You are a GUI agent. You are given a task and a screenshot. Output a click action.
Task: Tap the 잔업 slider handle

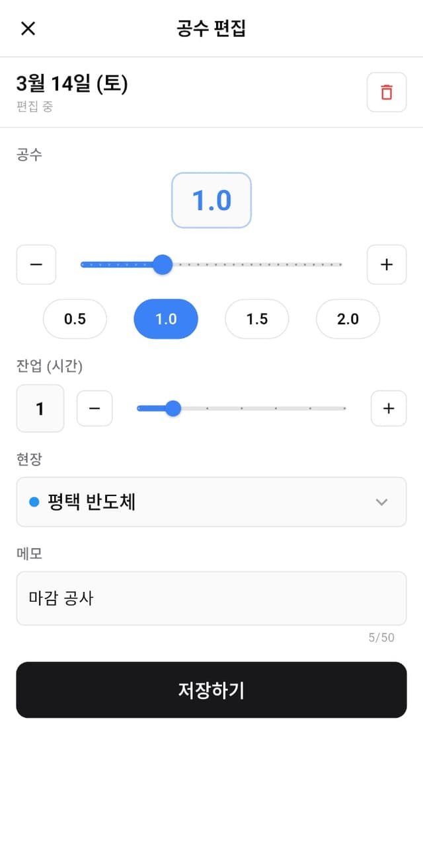point(174,408)
